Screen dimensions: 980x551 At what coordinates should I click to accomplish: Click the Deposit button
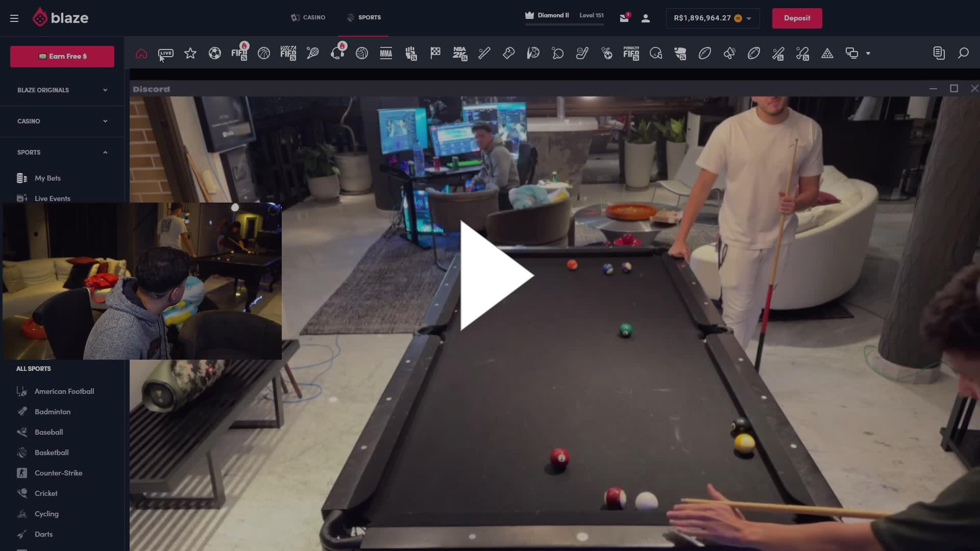796,18
